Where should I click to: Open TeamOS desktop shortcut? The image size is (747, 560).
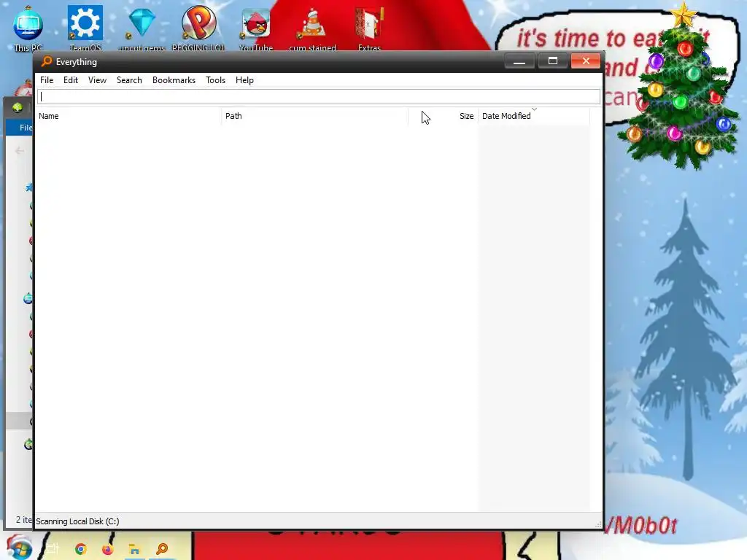coord(85,28)
